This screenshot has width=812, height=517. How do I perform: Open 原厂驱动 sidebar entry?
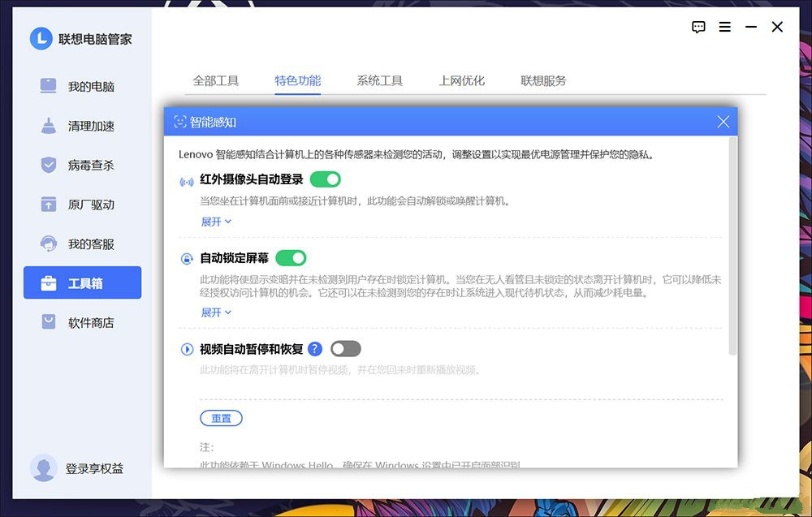pyautogui.click(x=82, y=204)
